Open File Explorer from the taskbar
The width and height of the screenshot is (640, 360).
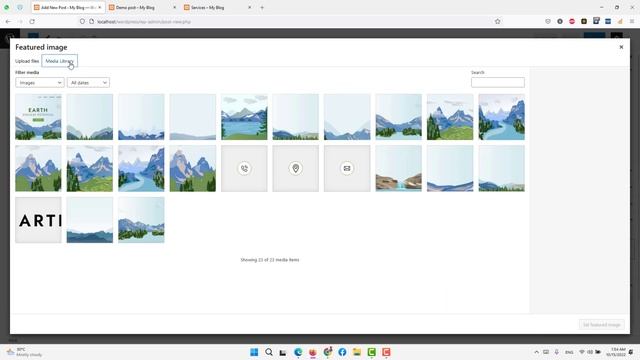click(357, 352)
